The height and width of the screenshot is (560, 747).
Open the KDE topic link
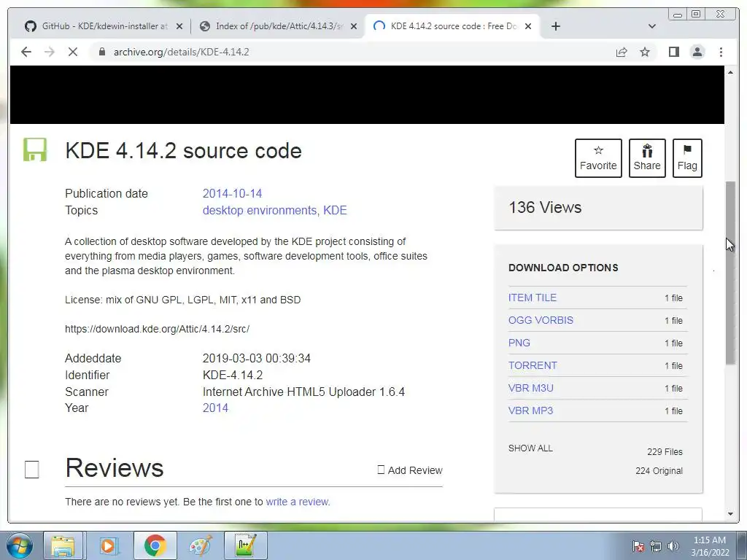[x=335, y=211]
